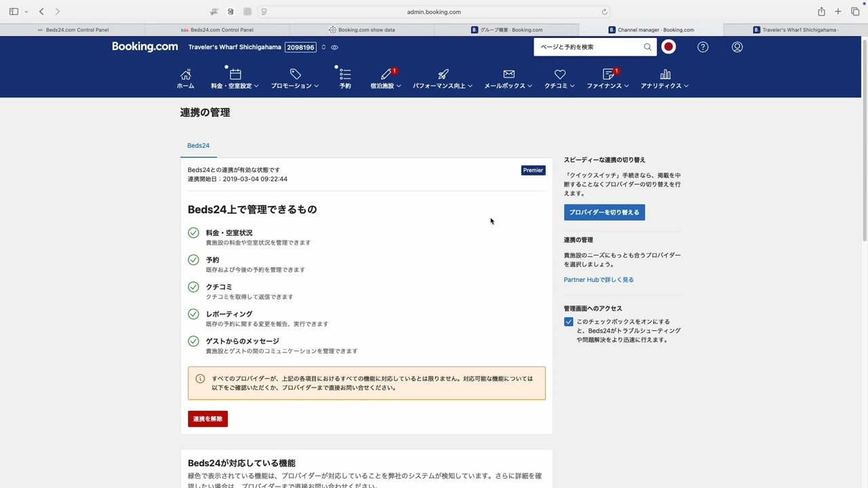Click the Traveler's Wharf Shichigahama property name
868x488 pixels.
click(x=235, y=47)
